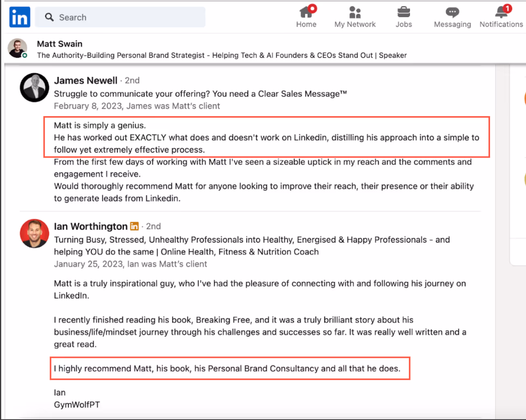Open Ian Worthington's profile
Viewport: 526px width, 420px height.
(90, 226)
